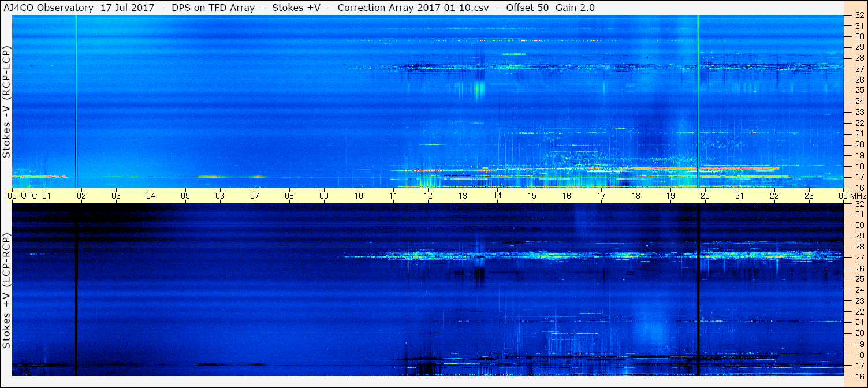Click the 17 MHz label of Stokes -V panel
Screen dimensions: 868x388
859,177
